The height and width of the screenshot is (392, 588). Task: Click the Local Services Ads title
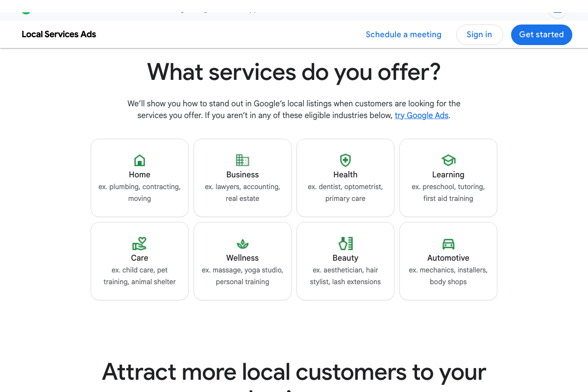[x=59, y=34]
